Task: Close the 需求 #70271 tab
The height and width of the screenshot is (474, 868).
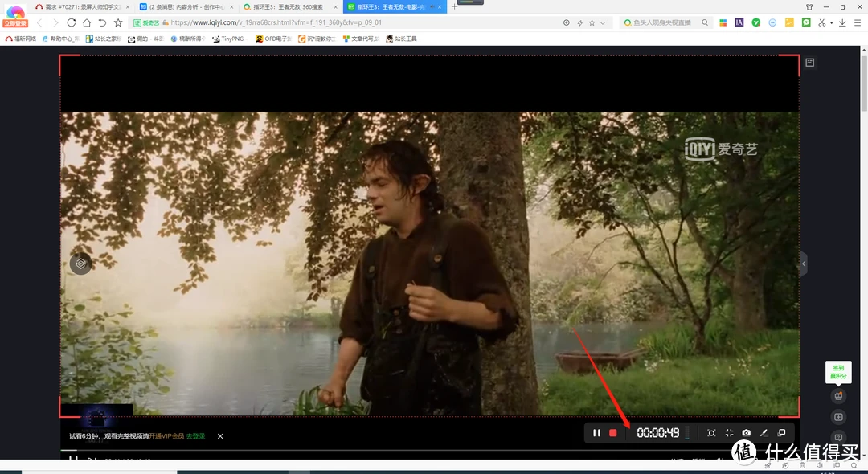Action: coord(128,7)
